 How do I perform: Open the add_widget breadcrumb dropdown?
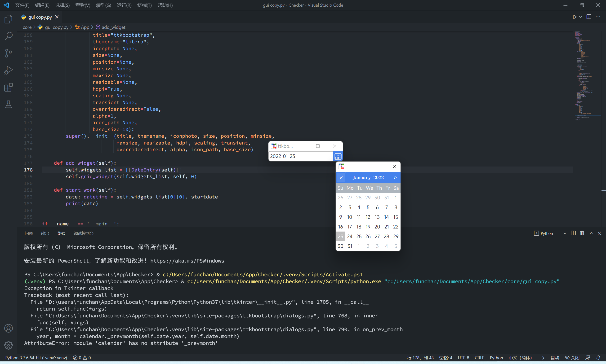[x=113, y=27]
